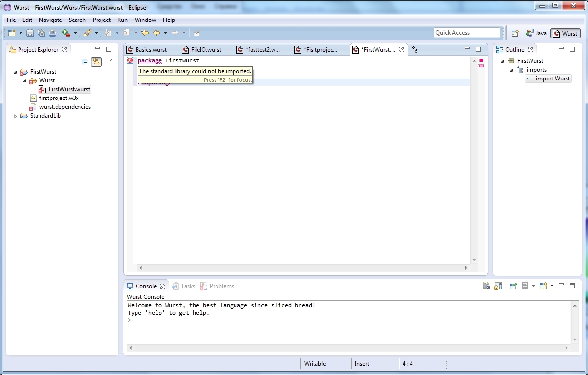Open the external tools dropdown arrow
This screenshot has height=375, width=588.
(75, 33)
